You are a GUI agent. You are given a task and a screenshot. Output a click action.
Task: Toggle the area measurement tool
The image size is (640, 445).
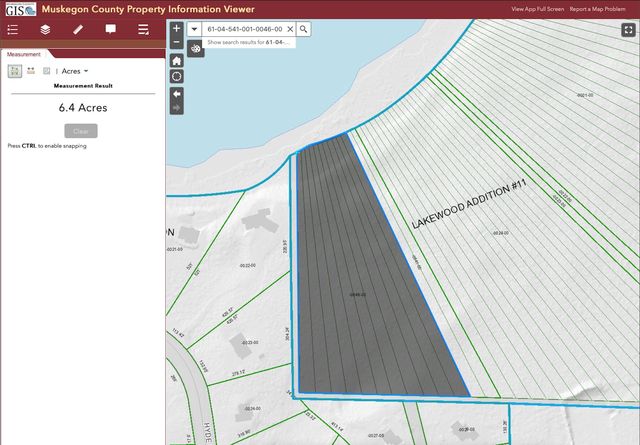coord(15,71)
